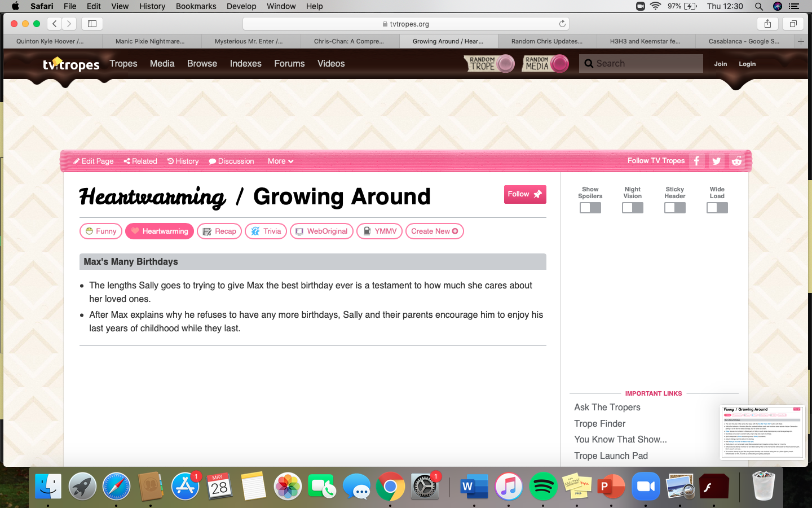Toggle the Wide Load switch
Viewport: 812px width, 508px height.
717,208
